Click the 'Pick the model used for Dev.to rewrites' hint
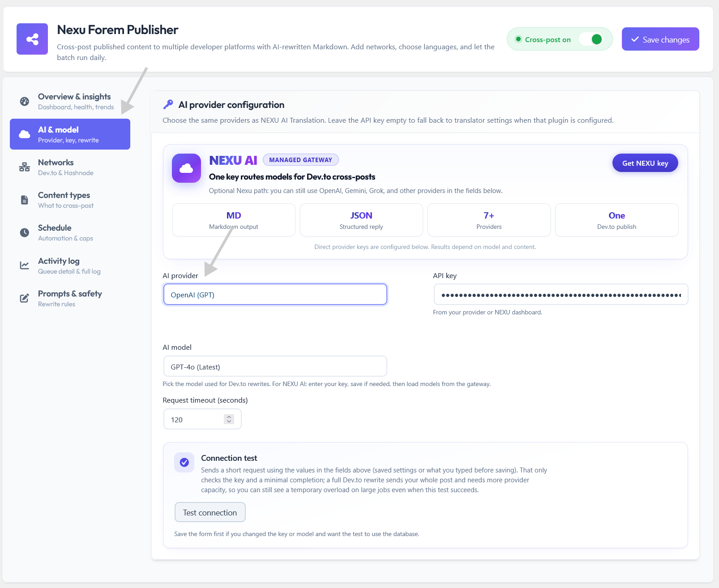The image size is (719, 588). point(326,384)
